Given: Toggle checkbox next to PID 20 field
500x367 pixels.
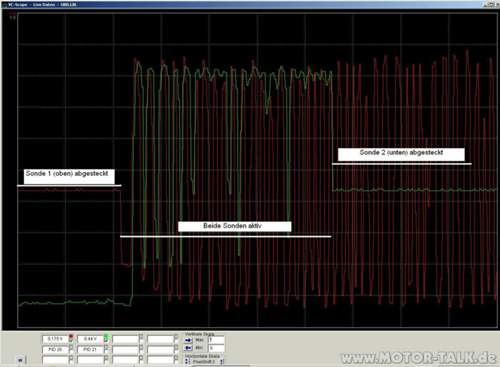Looking at the screenshot, I should point(71,348).
